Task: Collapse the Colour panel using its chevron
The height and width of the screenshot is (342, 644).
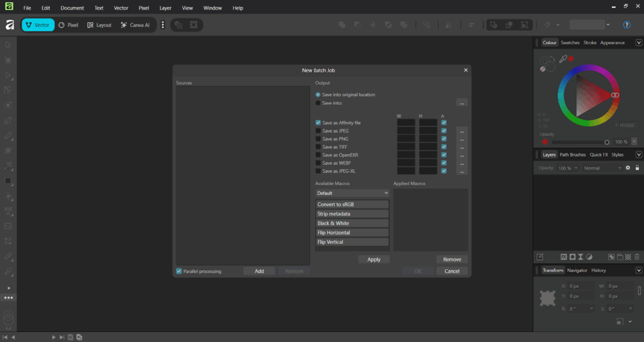Action: (x=639, y=43)
